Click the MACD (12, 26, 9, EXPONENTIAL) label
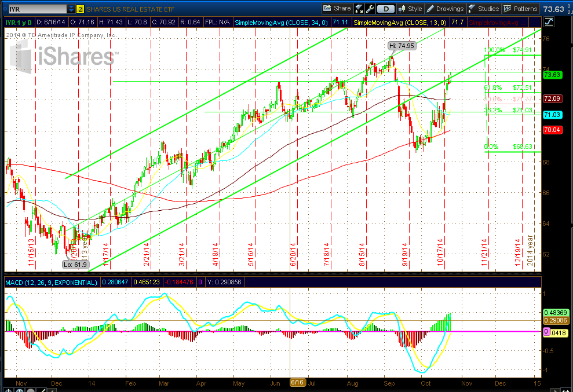Image resolution: width=573 pixels, height=392 pixels. (x=51, y=283)
